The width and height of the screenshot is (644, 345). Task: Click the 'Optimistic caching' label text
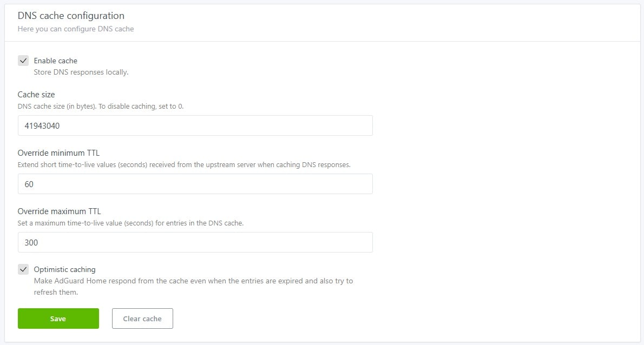pyautogui.click(x=65, y=269)
